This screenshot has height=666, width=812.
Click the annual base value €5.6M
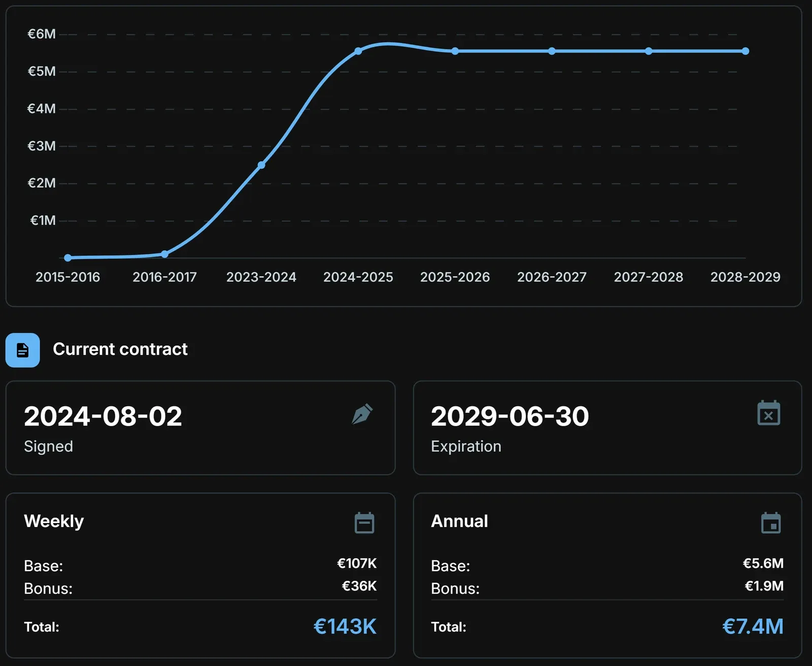tap(763, 564)
